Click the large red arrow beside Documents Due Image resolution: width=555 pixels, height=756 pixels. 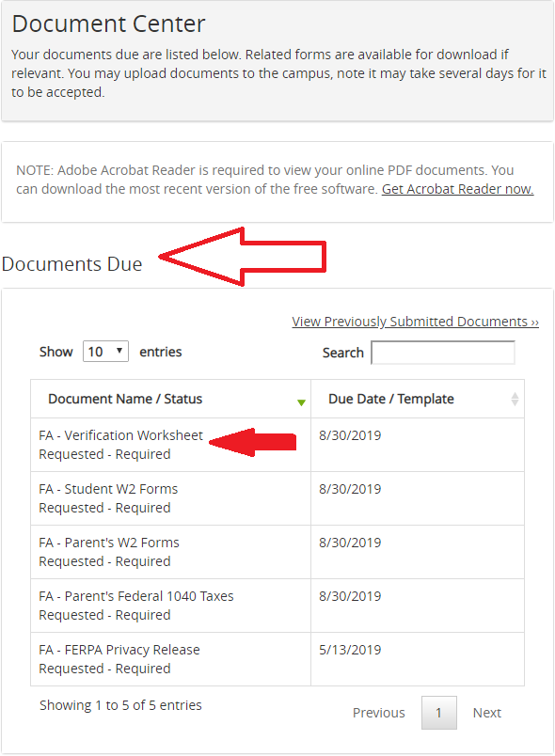point(243,257)
